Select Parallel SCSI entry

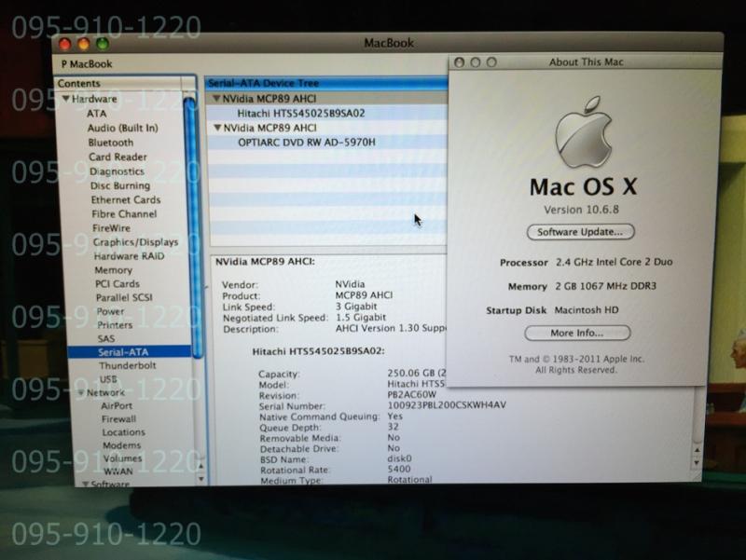coord(124,297)
